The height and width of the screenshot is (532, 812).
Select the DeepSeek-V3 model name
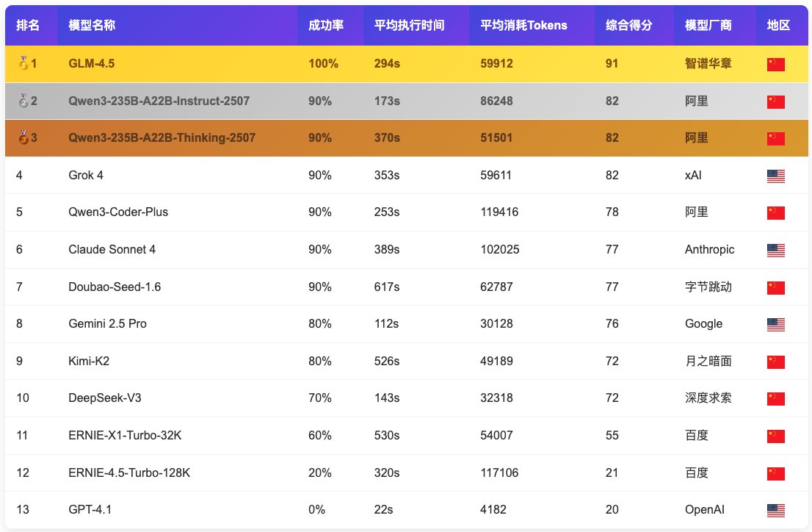(104, 398)
